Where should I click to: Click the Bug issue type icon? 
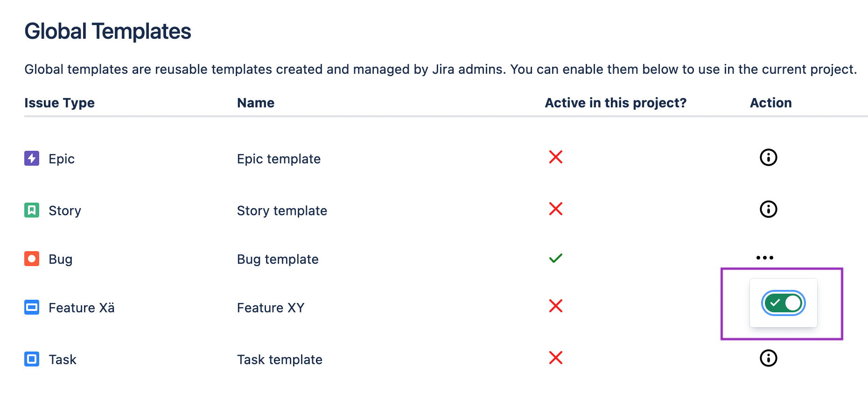click(31, 259)
